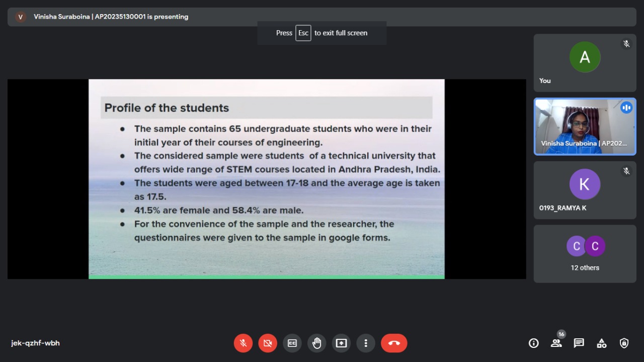Viewport: 644px width, 362px height.
Task: Click the speaking indicator on Vinisha's tile
Action: tap(626, 107)
